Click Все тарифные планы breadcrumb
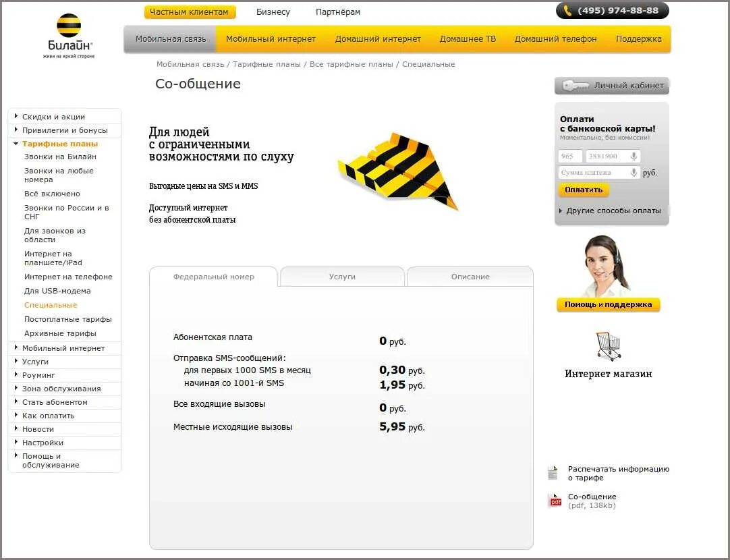This screenshot has width=730, height=560. pyautogui.click(x=351, y=64)
